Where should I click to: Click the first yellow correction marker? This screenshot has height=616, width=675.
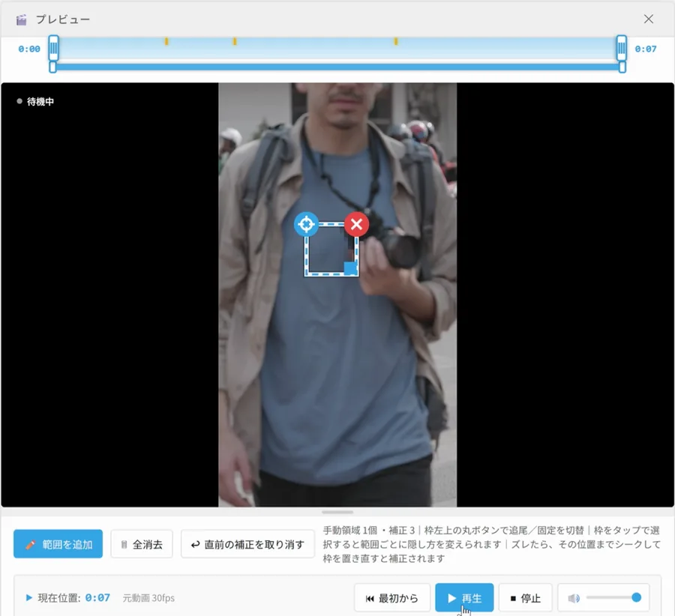(x=166, y=41)
